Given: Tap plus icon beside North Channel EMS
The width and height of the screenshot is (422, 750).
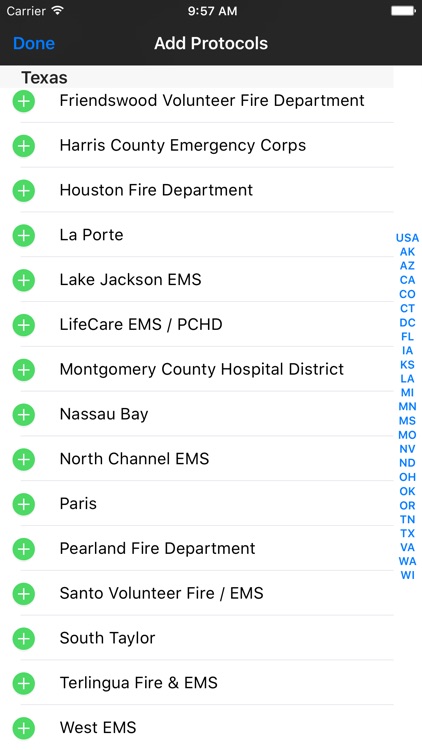Looking at the screenshot, I should (23, 460).
